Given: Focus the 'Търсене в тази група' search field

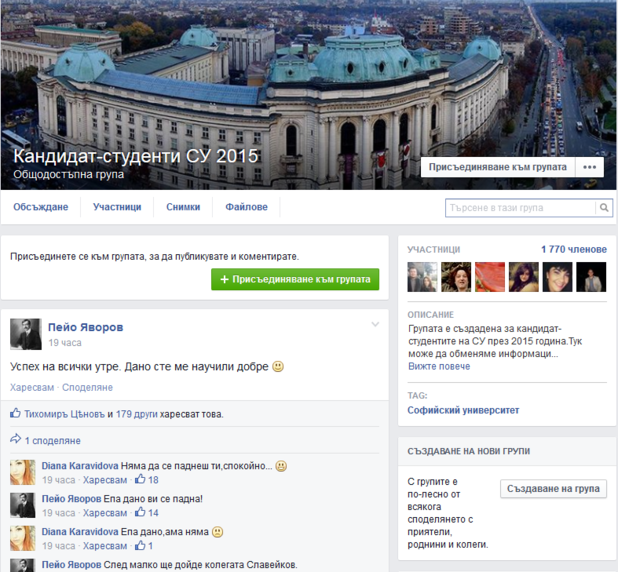Looking at the screenshot, I should [x=520, y=208].
